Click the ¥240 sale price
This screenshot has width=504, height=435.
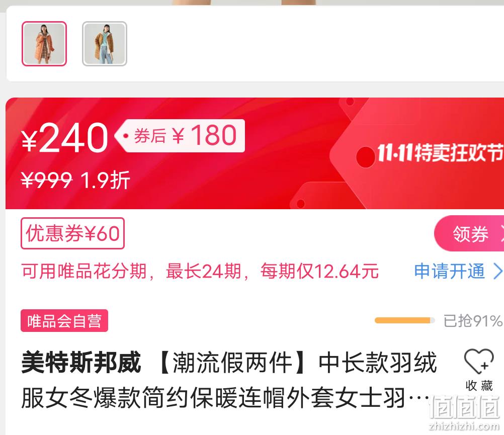pyautogui.click(x=64, y=138)
